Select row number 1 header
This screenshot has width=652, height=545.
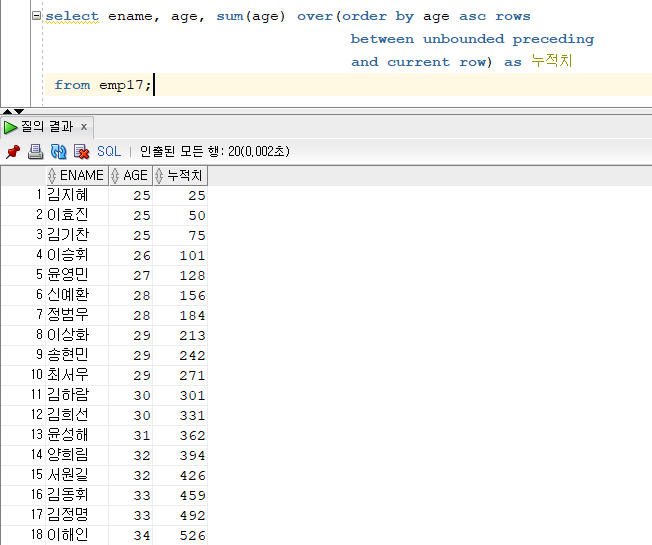coord(23,195)
